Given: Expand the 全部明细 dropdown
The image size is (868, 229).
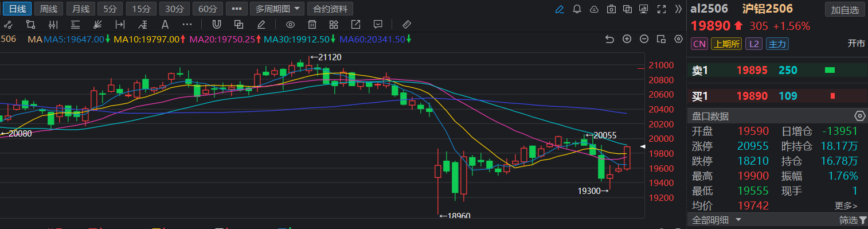Looking at the screenshot, I should (717, 220).
